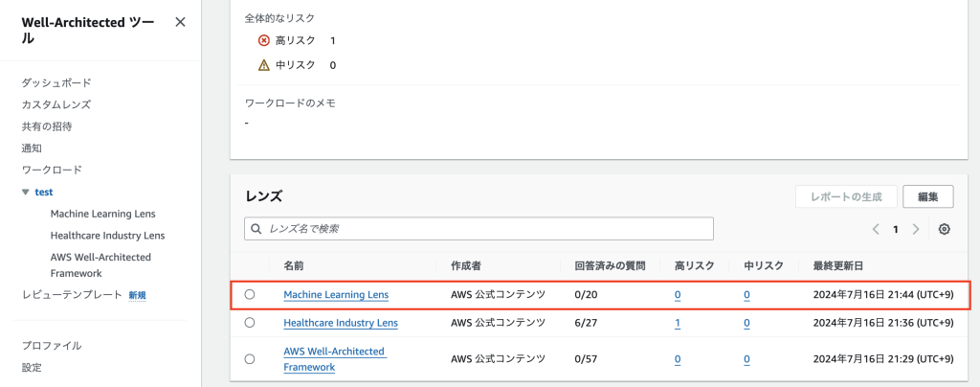The width and height of the screenshot is (980, 387).
Task: Open プロファイル in the sidebar
Action: [52, 346]
